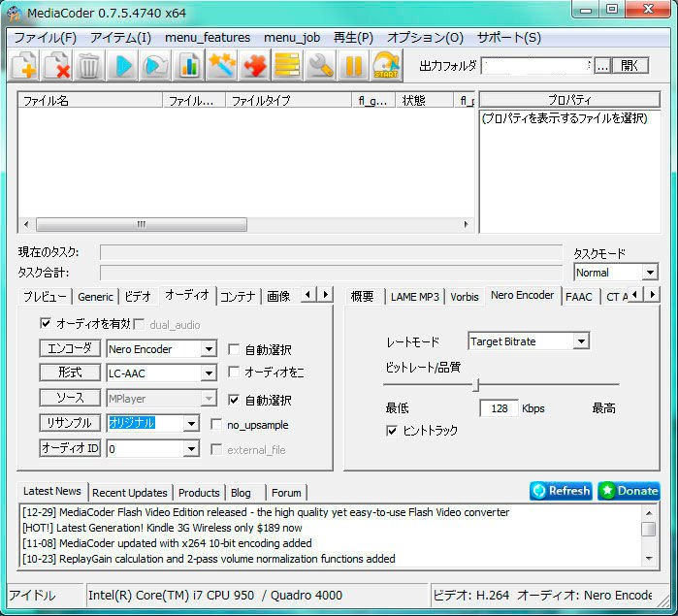Click the magic wand wizard icon

[221, 65]
